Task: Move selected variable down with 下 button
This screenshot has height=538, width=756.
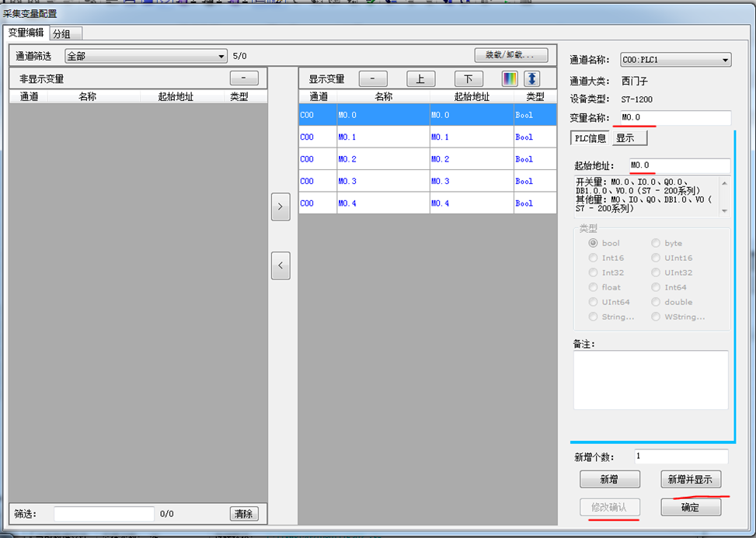Action: click(x=469, y=78)
